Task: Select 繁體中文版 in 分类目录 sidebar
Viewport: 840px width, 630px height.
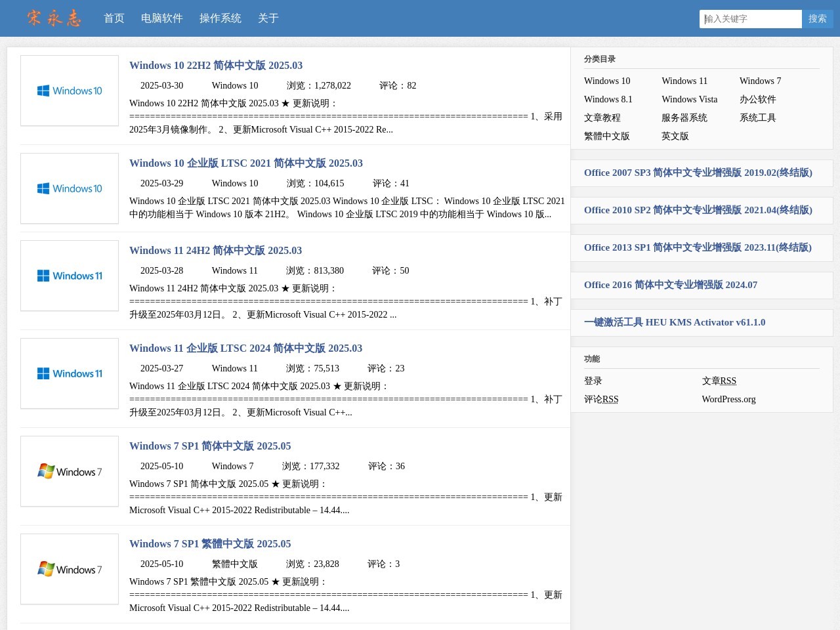Action: [607, 136]
